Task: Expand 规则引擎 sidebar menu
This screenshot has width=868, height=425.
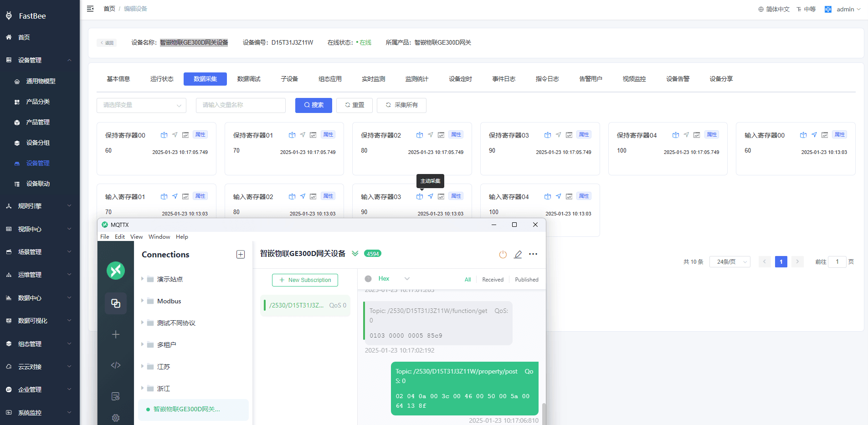Action: tap(40, 206)
